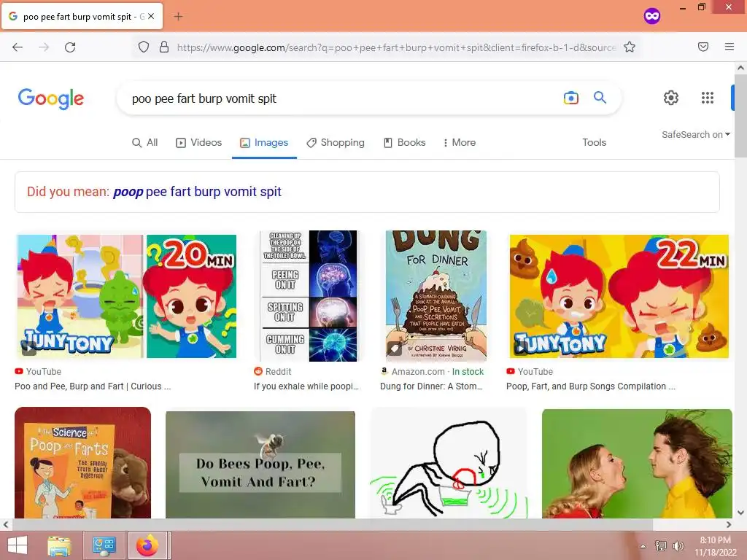The image size is (747, 560).
Task: Open File Explorer from the taskbar
Action: pyautogui.click(x=60, y=545)
